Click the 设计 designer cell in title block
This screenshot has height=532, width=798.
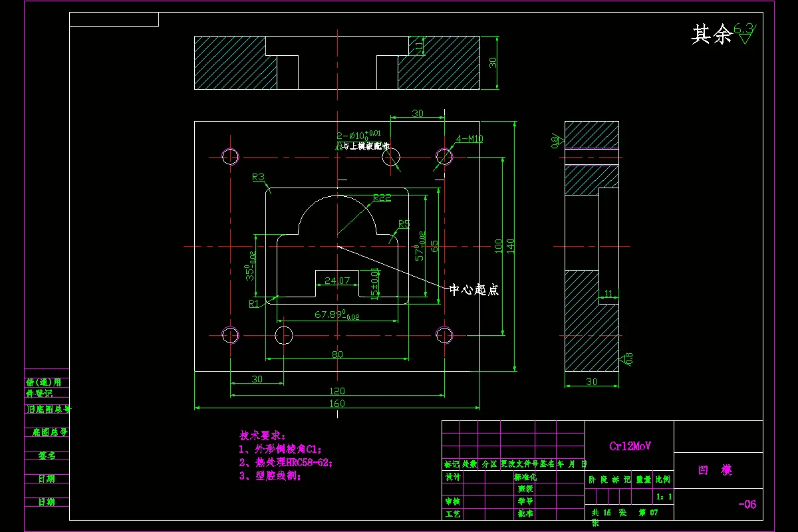tap(454, 478)
